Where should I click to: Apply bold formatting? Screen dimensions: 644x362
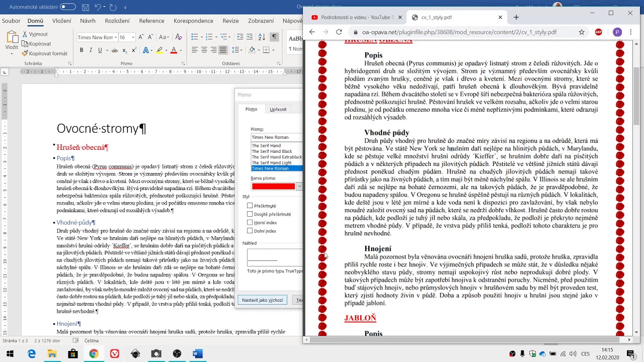pyautogui.click(x=82, y=50)
